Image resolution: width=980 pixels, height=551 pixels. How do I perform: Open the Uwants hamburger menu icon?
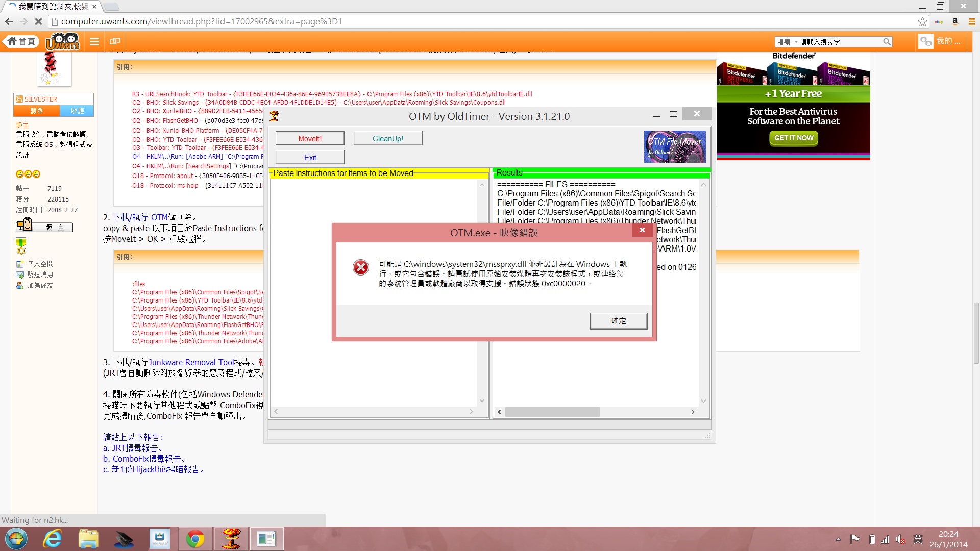pos(94,41)
